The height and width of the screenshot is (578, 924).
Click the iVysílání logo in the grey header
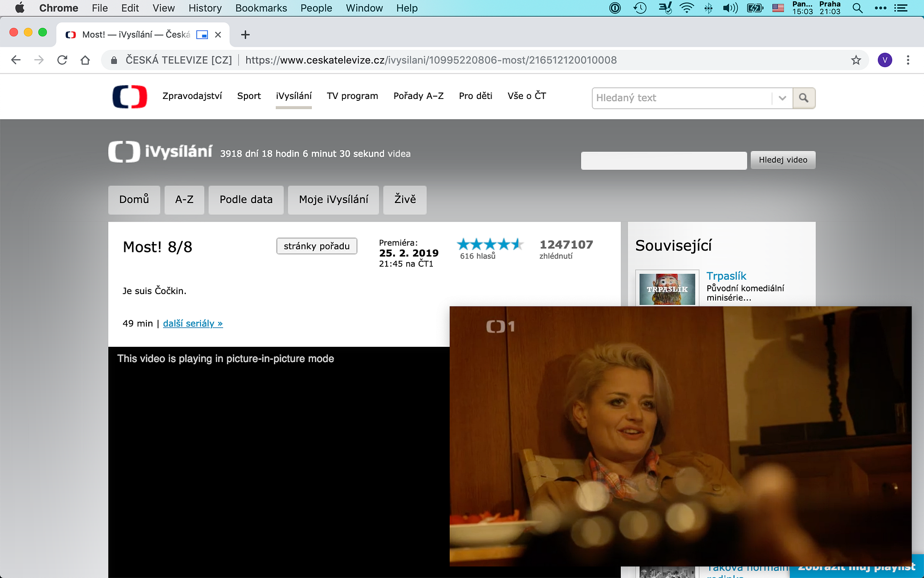pyautogui.click(x=161, y=152)
